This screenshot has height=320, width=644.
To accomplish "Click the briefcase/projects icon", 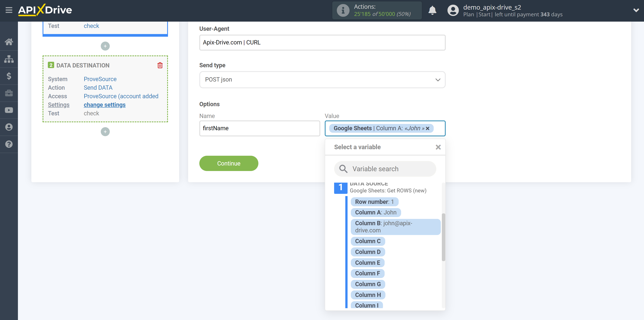I will tap(9, 93).
